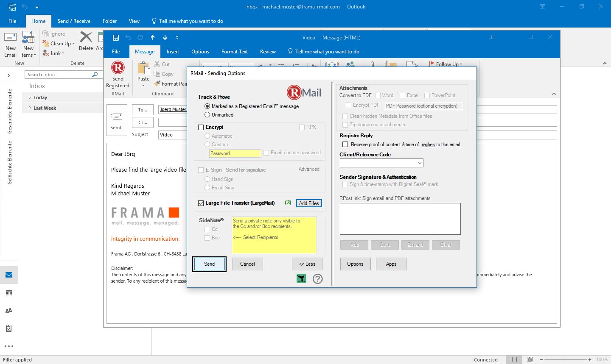Open Format Text tab
This screenshot has height=364, width=611.
(235, 52)
